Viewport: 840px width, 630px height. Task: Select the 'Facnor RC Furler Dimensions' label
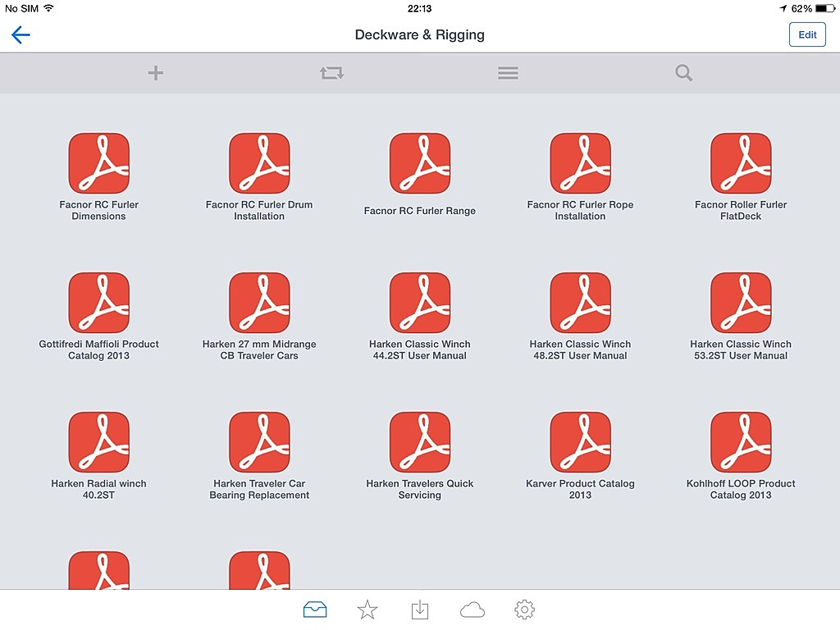click(x=99, y=211)
